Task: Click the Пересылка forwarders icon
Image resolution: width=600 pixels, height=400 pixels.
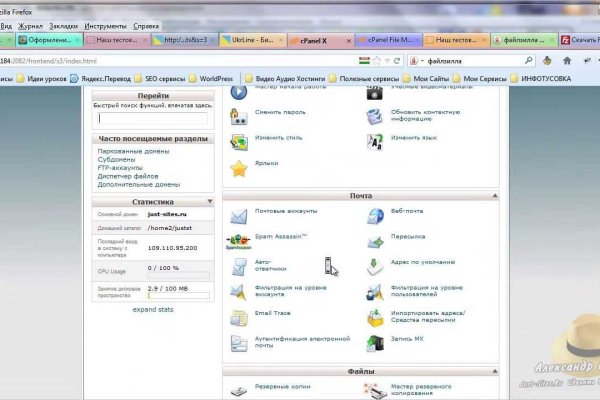Action: coord(374,241)
